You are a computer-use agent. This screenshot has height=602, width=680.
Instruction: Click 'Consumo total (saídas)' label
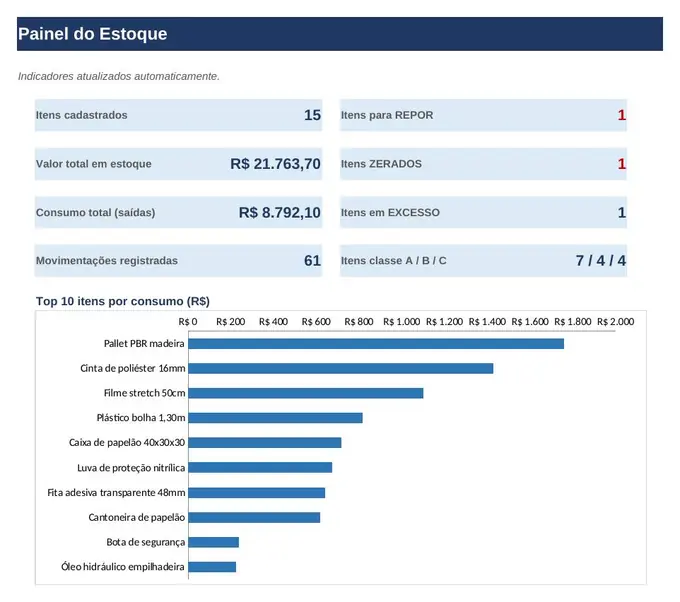(x=95, y=213)
